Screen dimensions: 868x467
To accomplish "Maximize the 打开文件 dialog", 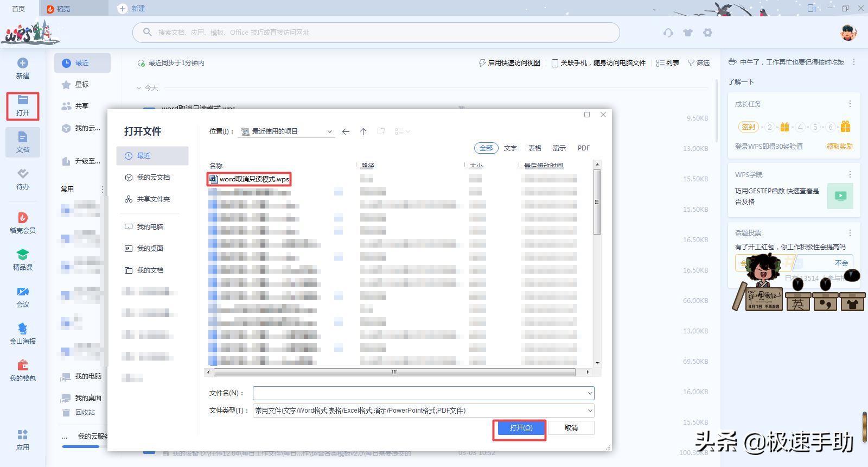I will 587,115.
